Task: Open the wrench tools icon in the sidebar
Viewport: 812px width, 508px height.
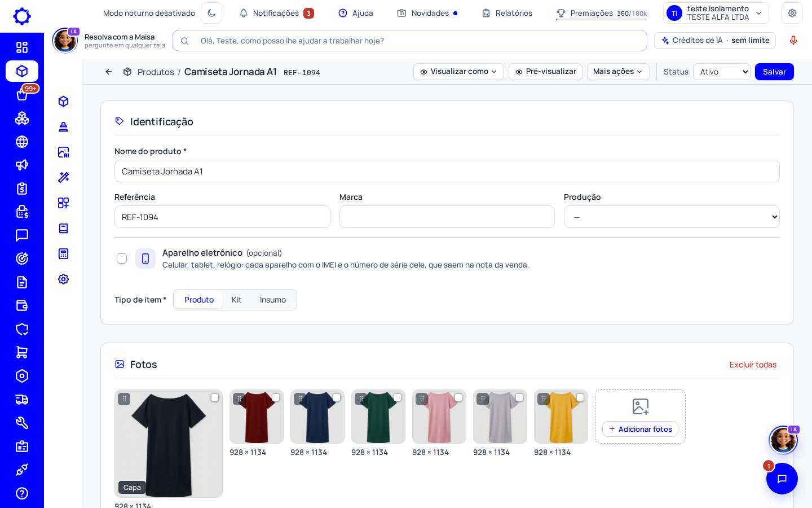Action: [x=22, y=423]
